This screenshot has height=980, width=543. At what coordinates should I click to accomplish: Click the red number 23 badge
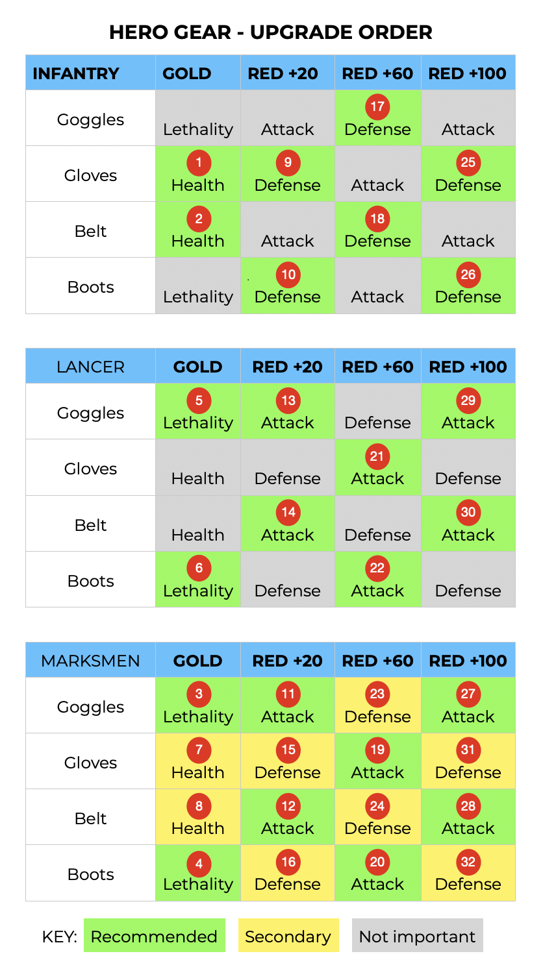(x=377, y=694)
